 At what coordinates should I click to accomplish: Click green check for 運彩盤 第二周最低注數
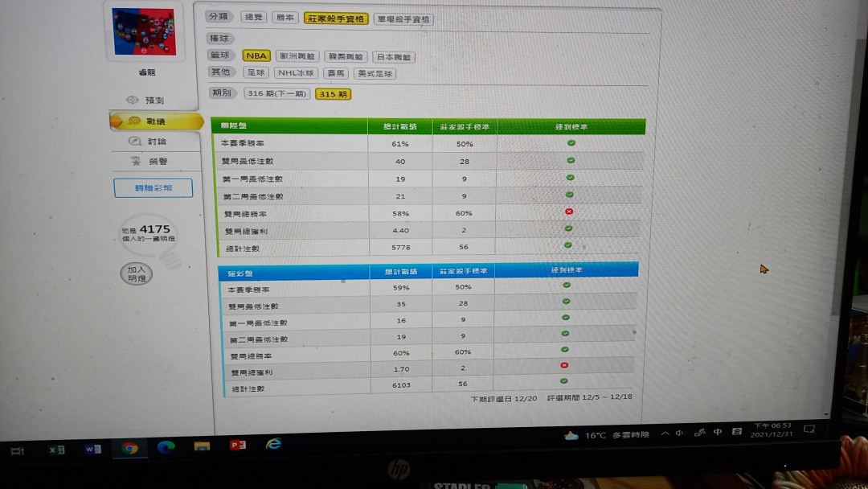point(565,334)
